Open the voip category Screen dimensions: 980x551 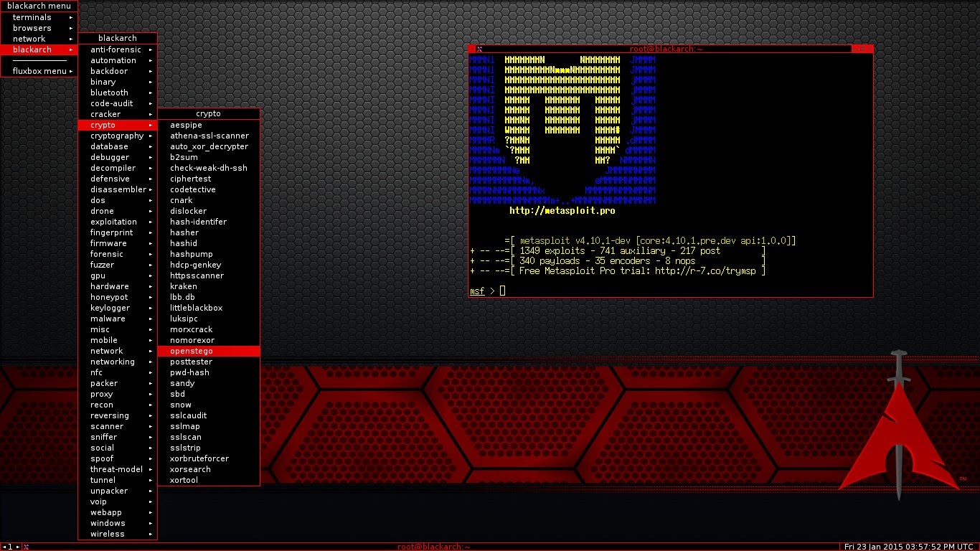coord(118,501)
